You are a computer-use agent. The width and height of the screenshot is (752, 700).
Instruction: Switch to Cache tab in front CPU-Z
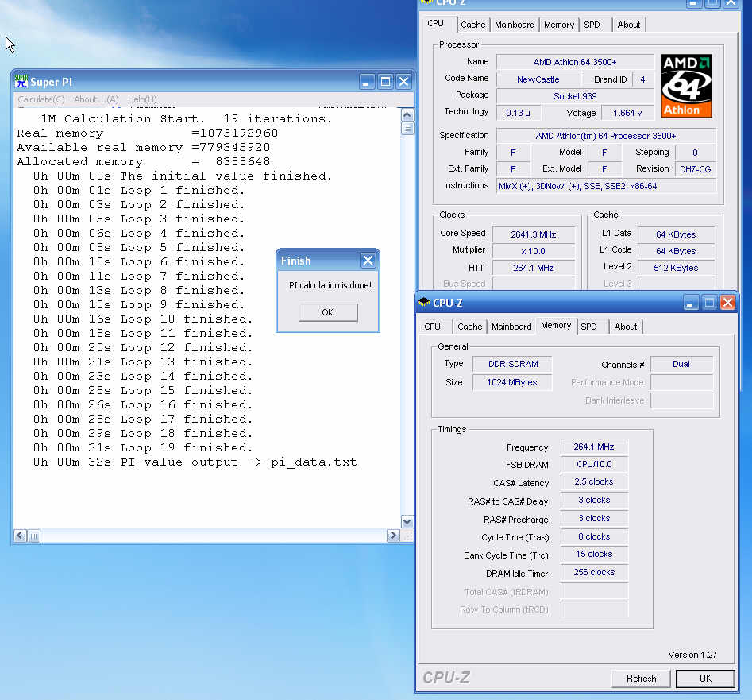coord(469,327)
